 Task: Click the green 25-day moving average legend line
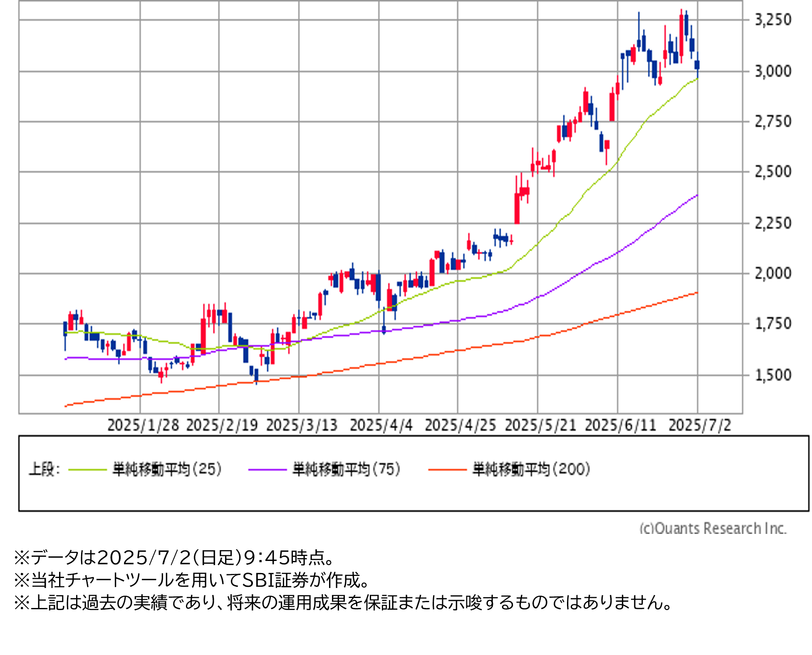pos(87,469)
